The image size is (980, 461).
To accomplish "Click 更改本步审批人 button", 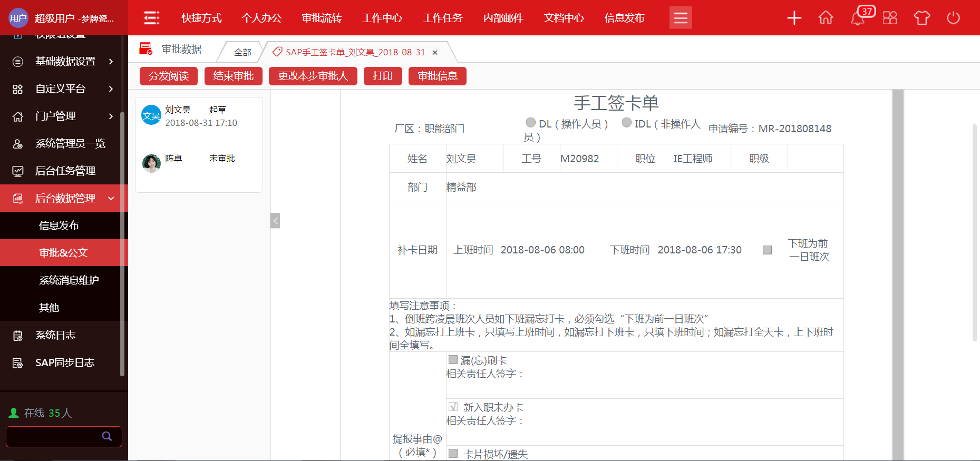I will pos(313,76).
